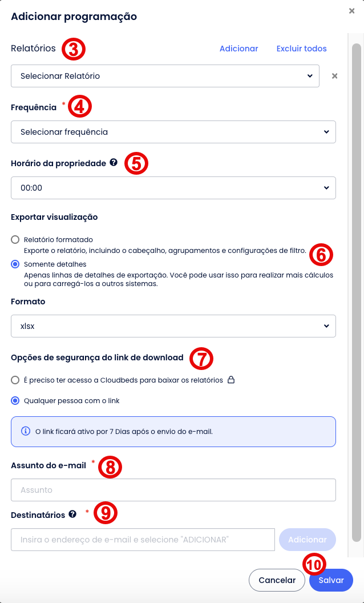Image resolution: width=364 pixels, height=603 pixels.
Task: Click Excluir todos link
Action: tap(301, 49)
